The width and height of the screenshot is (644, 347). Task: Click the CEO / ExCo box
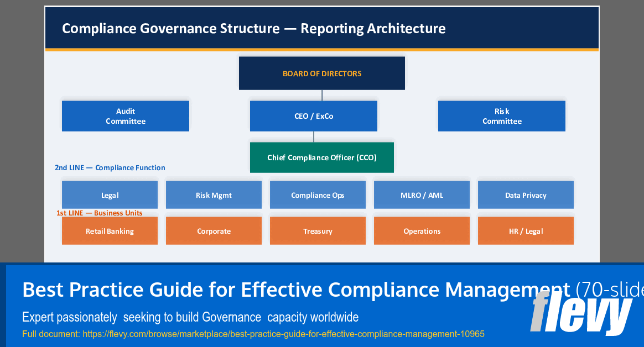[x=313, y=115]
